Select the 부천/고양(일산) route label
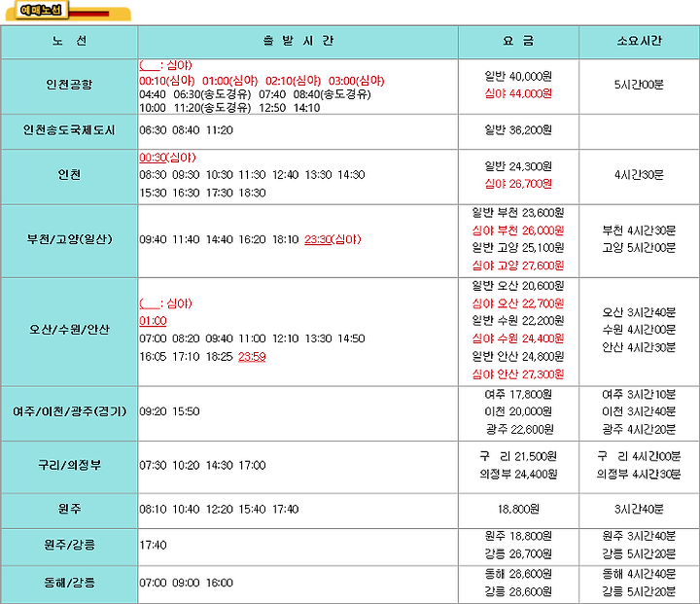 pyautogui.click(x=69, y=239)
